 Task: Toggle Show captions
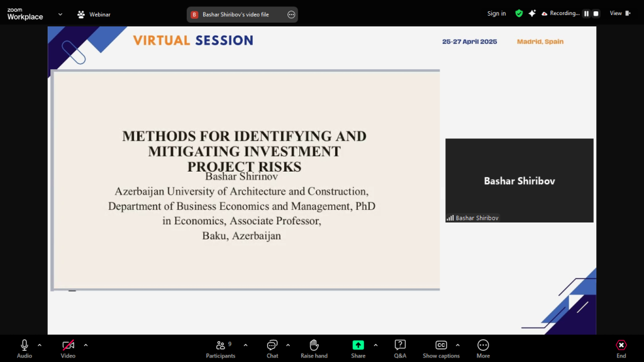(x=441, y=345)
